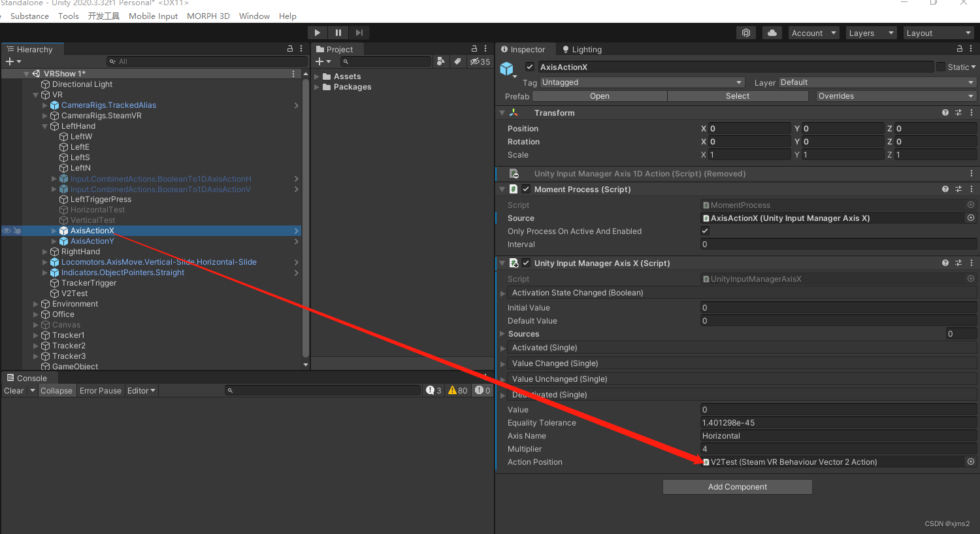This screenshot has height=534, width=980.
Task: Open the object picker for the Source field
Action: click(971, 218)
